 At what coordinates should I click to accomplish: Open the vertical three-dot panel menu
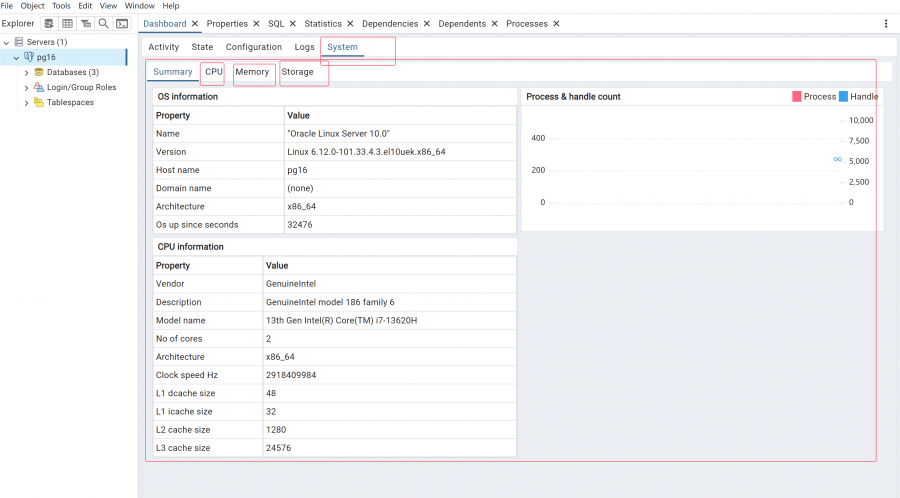tap(886, 24)
